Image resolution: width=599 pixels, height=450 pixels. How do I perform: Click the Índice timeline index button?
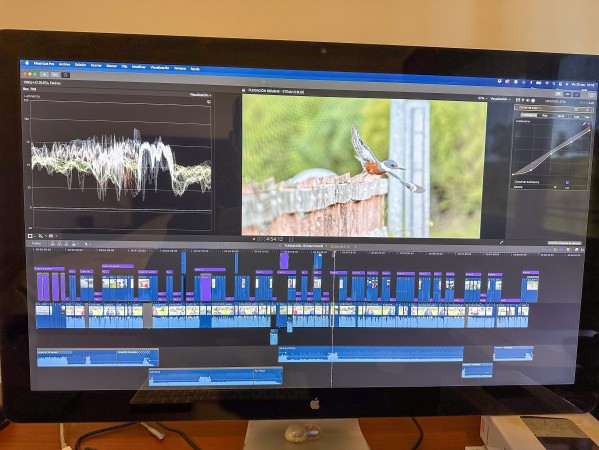[x=37, y=243]
